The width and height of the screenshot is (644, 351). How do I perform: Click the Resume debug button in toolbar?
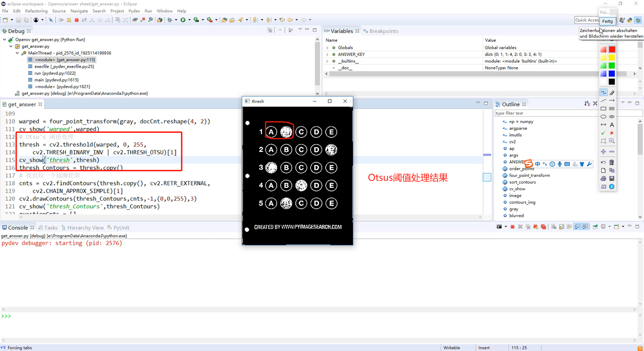61,20
